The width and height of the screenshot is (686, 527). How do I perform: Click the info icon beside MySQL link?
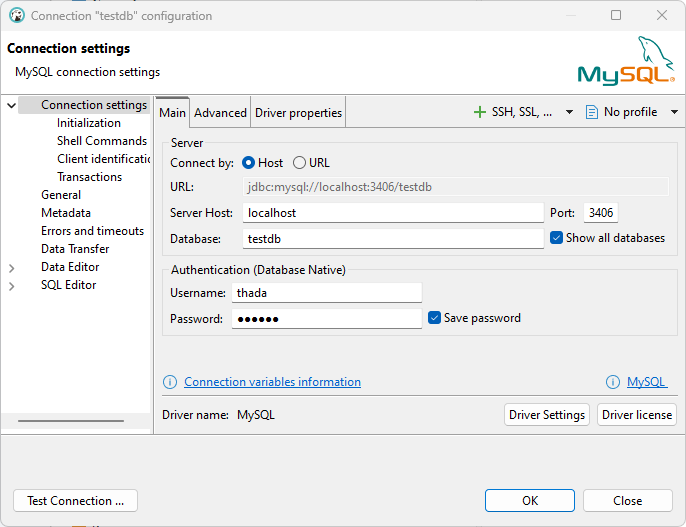(x=613, y=382)
